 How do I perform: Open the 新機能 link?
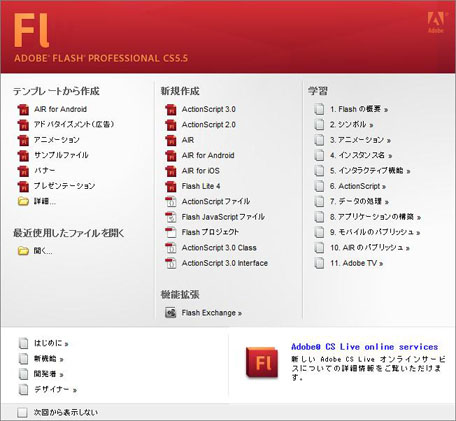[x=49, y=359]
